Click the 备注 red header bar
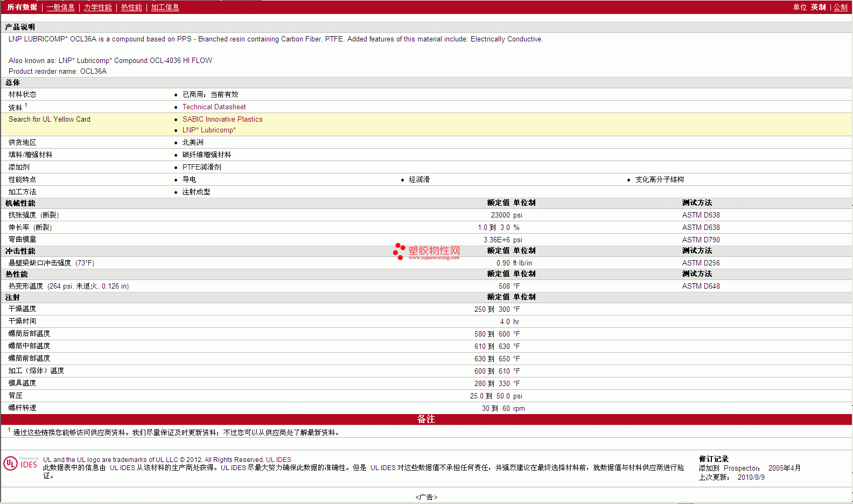Viewport: 853px width, 504px height. click(x=426, y=419)
